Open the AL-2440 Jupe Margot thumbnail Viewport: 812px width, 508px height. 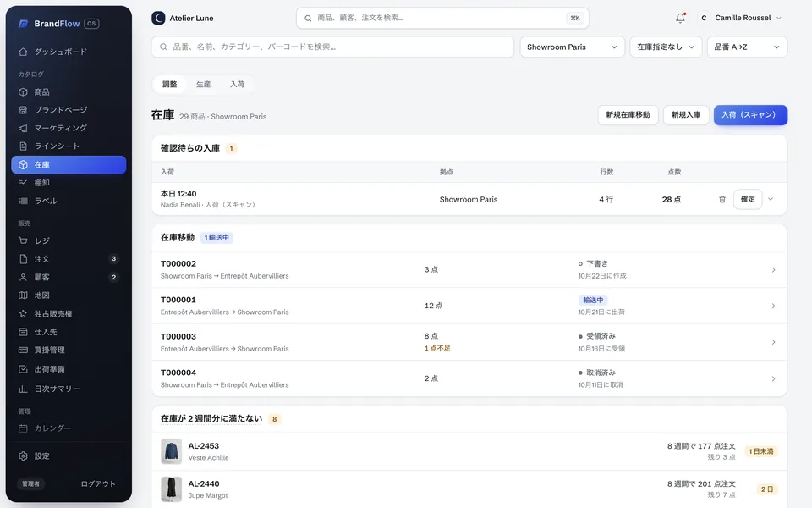point(172,489)
